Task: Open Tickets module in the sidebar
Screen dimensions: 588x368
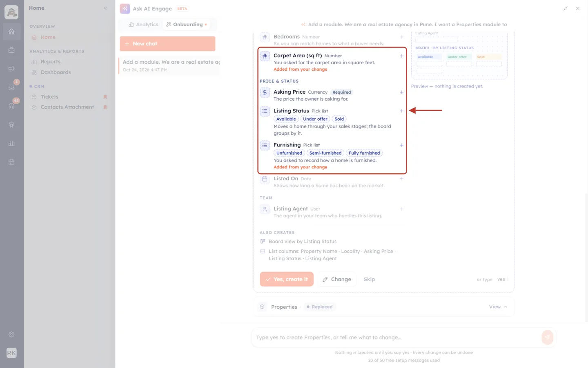Action: point(50,97)
